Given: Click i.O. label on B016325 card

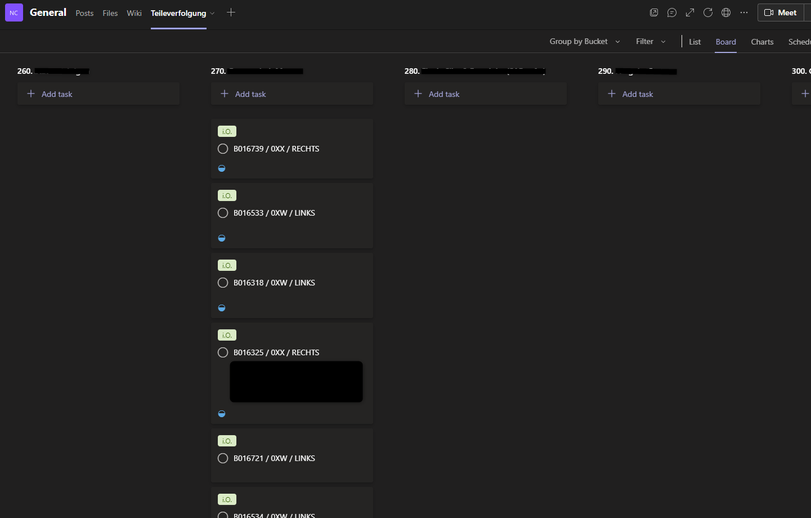Looking at the screenshot, I should pos(227,335).
